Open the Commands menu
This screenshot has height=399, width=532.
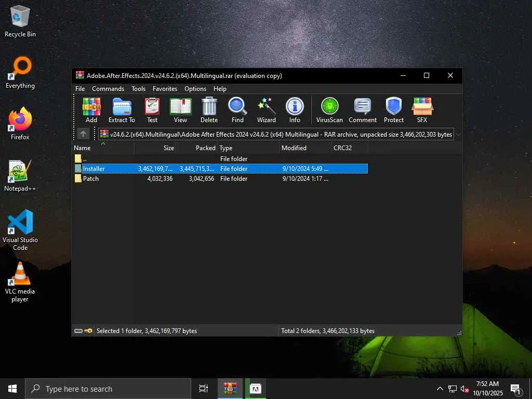108,88
